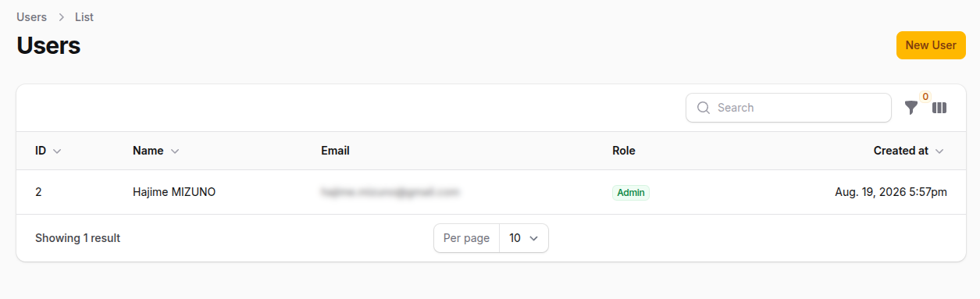Toggle columns icon in table toolbar
980x299 pixels.
click(939, 108)
